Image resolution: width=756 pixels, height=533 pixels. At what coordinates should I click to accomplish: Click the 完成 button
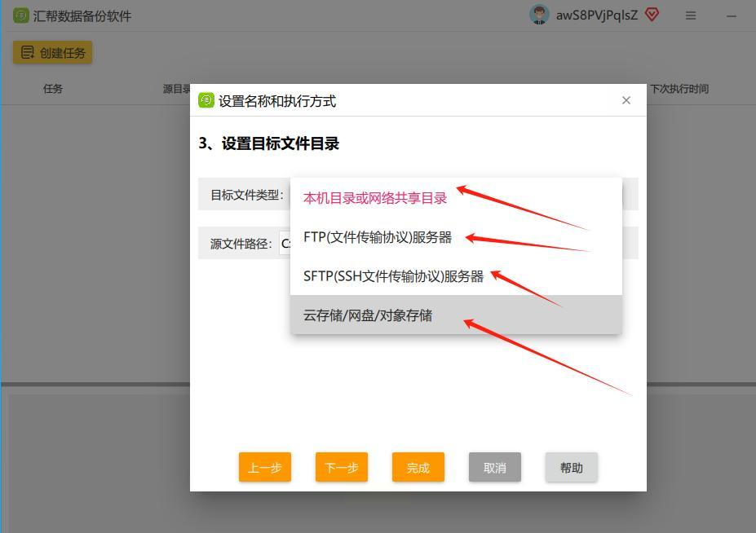pyautogui.click(x=418, y=467)
